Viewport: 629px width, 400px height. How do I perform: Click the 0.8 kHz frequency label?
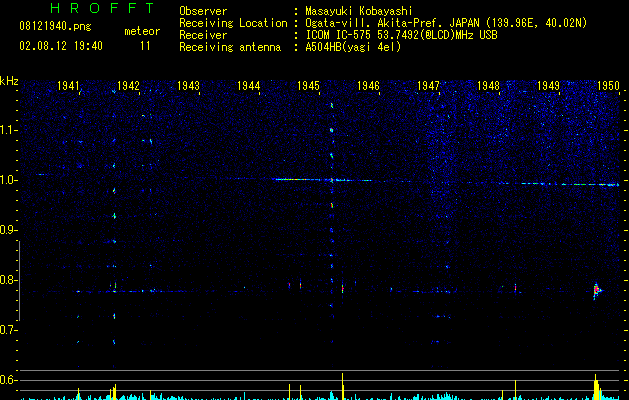(x=8, y=280)
